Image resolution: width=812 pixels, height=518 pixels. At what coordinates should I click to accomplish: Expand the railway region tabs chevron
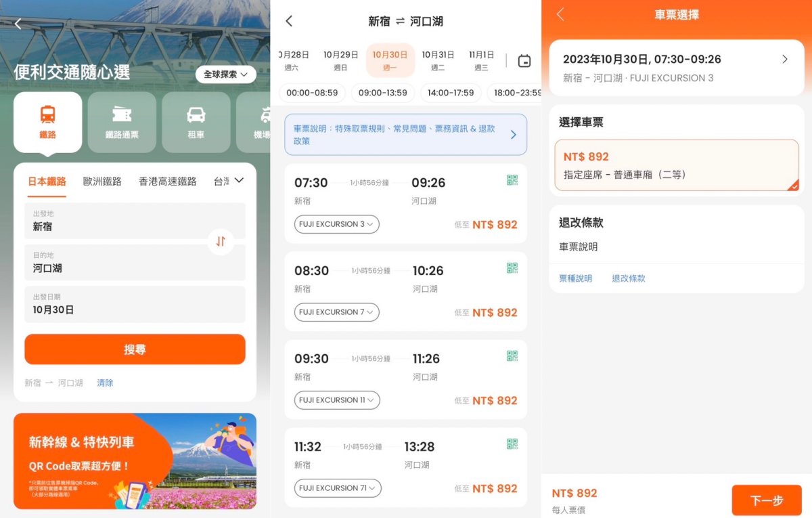tap(238, 181)
